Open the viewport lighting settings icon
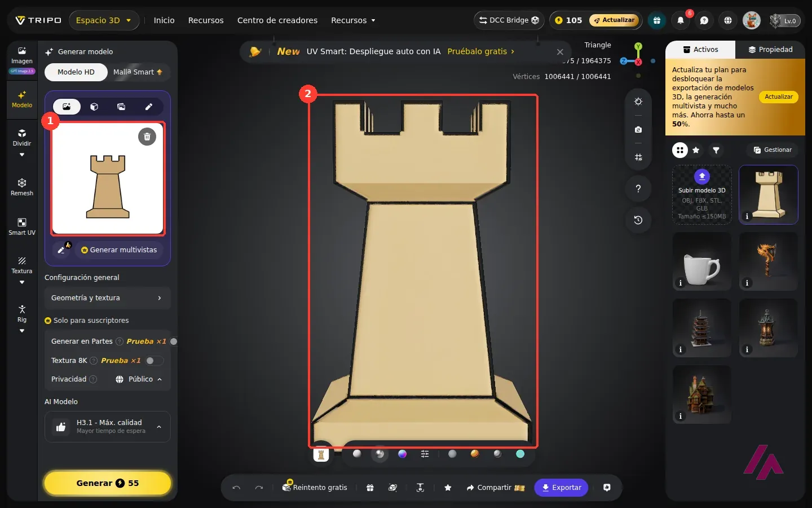Image resolution: width=812 pixels, height=508 pixels. click(638, 102)
